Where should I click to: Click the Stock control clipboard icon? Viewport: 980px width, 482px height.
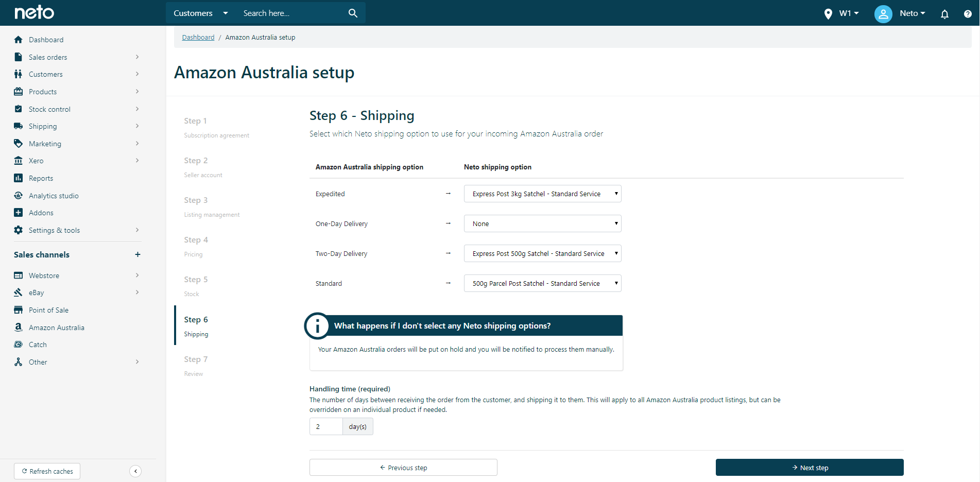19,109
